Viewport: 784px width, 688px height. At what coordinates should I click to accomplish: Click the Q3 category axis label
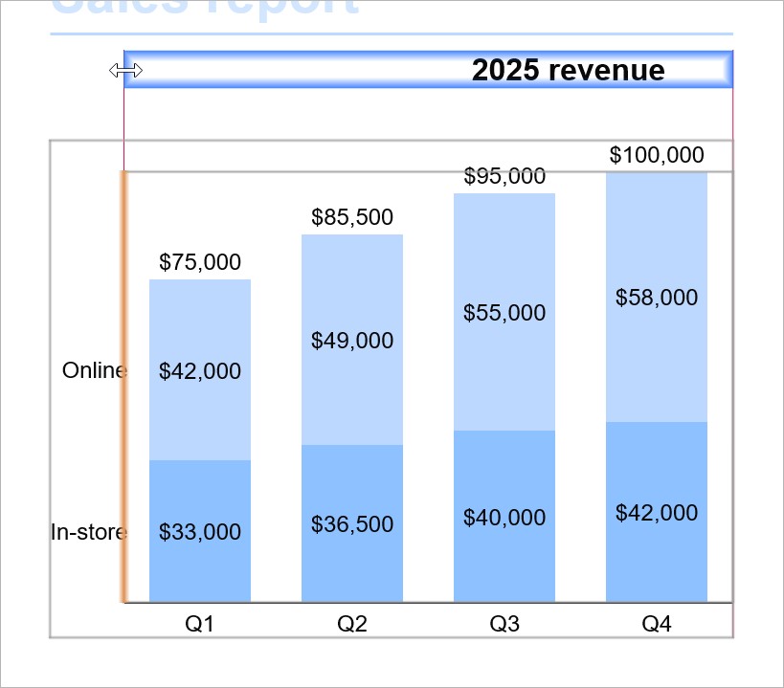[504, 624]
